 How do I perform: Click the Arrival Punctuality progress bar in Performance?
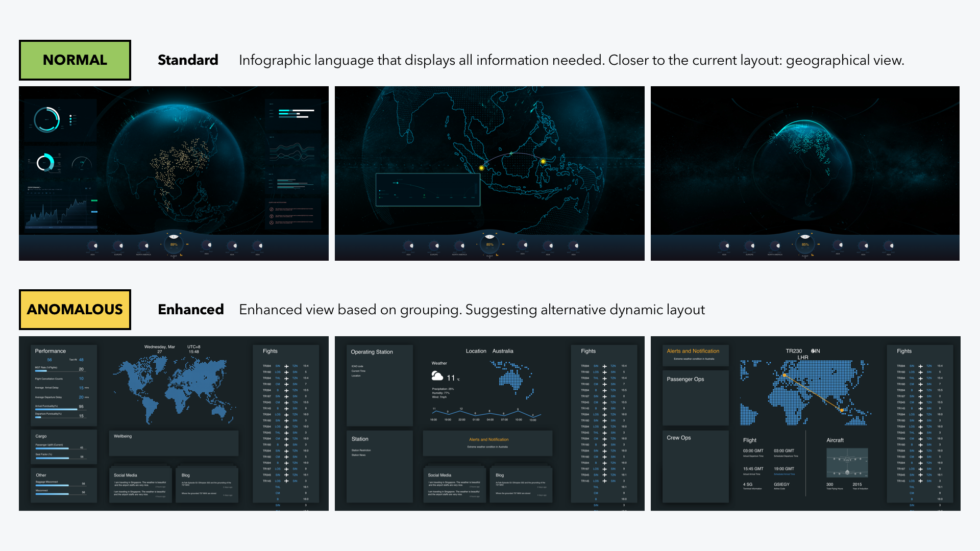56,409
